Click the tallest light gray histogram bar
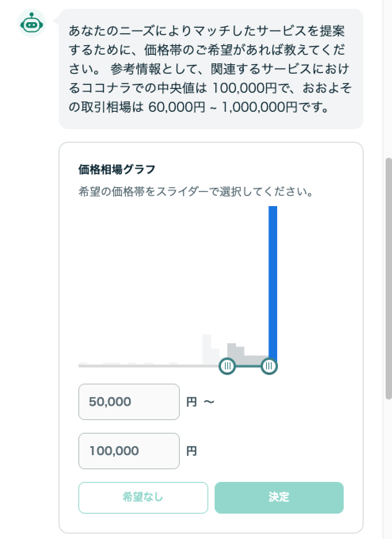This screenshot has width=392, height=539. (x=207, y=349)
